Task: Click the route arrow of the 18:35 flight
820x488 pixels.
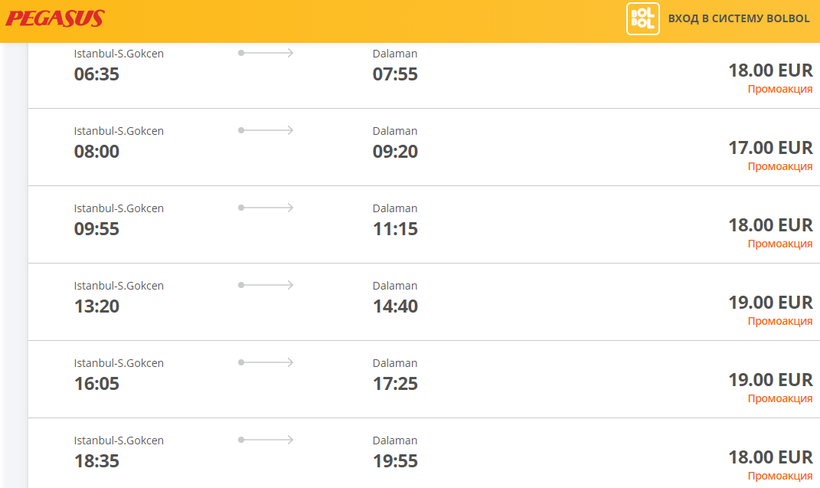Action: pyautogui.click(x=266, y=439)
